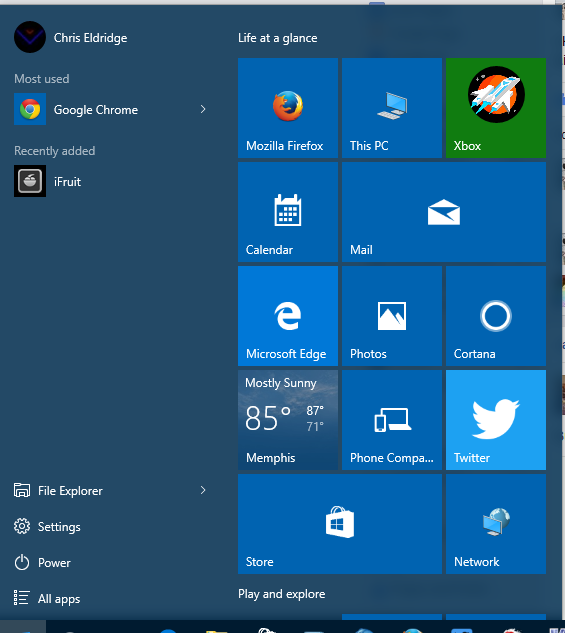The height and width of the screenshot is (633, 565).
Task: Launch the Twitter tile
Action: coord(496,420)
